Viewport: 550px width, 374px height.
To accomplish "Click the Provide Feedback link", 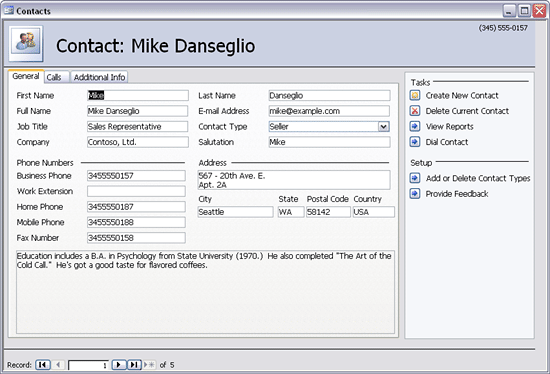I will point(457,194).
